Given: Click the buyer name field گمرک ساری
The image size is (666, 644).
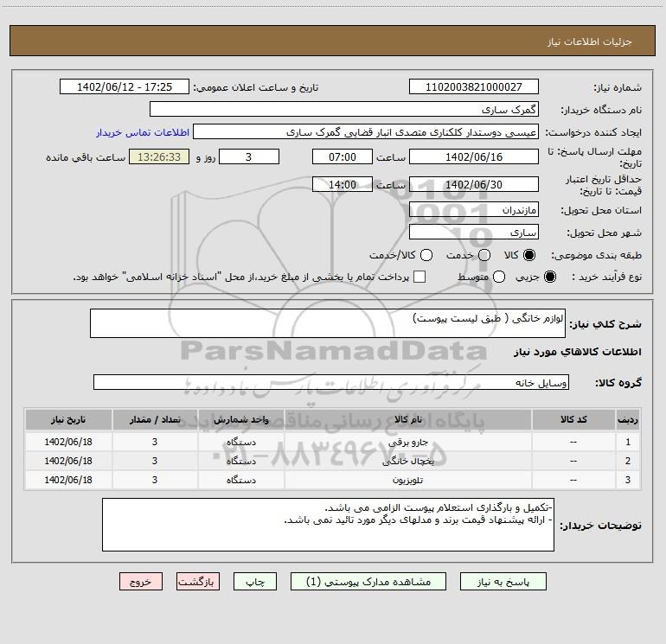Looking at the screenshot, I should [344, 109].
